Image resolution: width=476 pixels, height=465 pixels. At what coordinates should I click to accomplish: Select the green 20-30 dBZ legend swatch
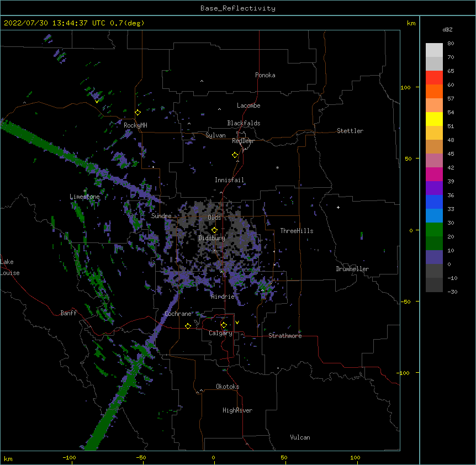tap(434, 230)
